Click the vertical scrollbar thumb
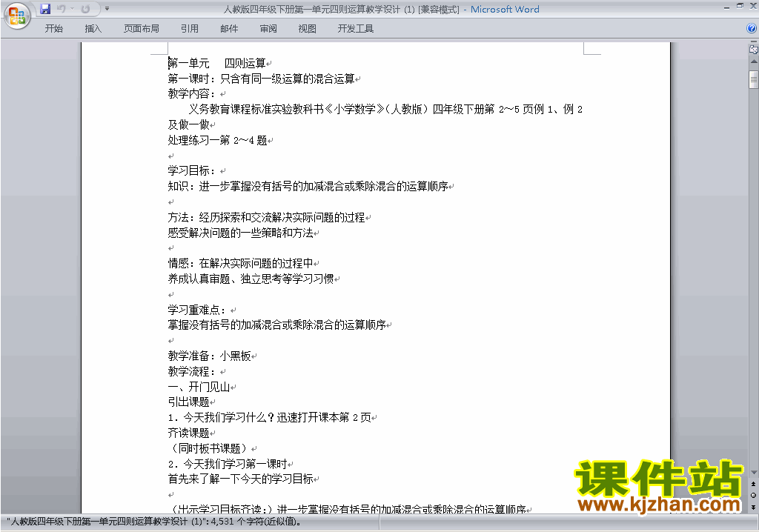This screenshot has height=532, width=759. 754,80
